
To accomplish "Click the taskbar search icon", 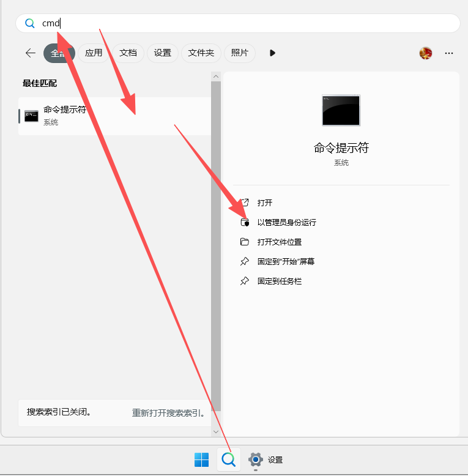I will 229,459.
